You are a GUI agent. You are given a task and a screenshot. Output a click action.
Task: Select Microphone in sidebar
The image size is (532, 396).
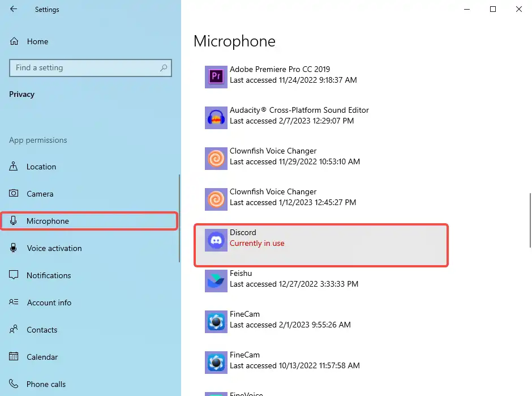click(x=89, y=221)
